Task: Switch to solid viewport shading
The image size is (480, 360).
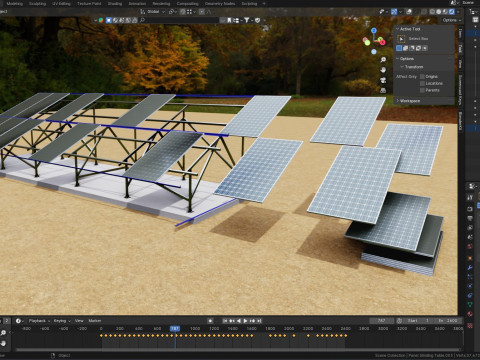Action: (x=439, y=12)
